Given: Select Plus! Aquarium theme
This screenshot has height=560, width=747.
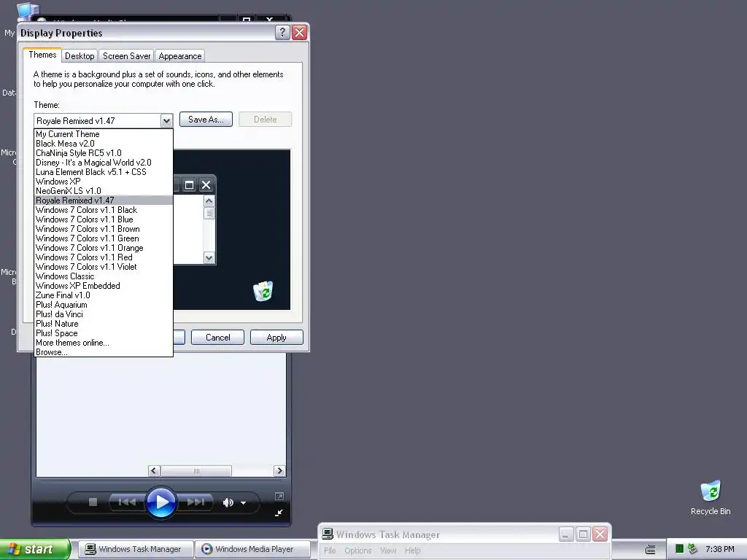Looking at the screenshot, I should click(104, 305).
